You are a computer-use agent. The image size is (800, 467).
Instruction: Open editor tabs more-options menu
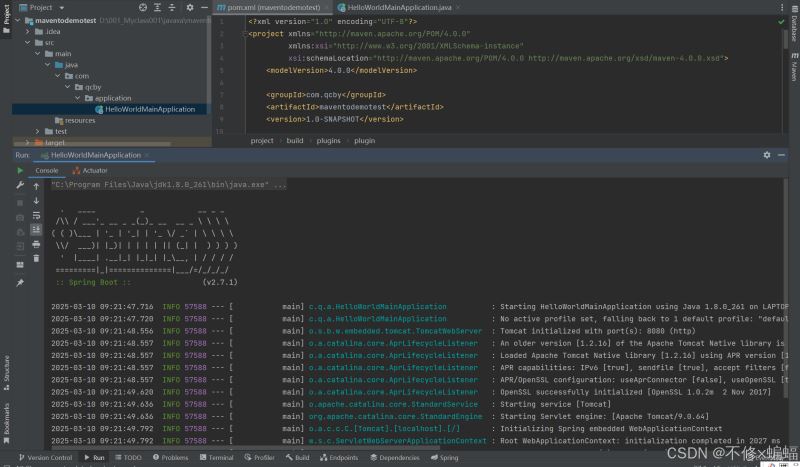[x=782, y=7]
